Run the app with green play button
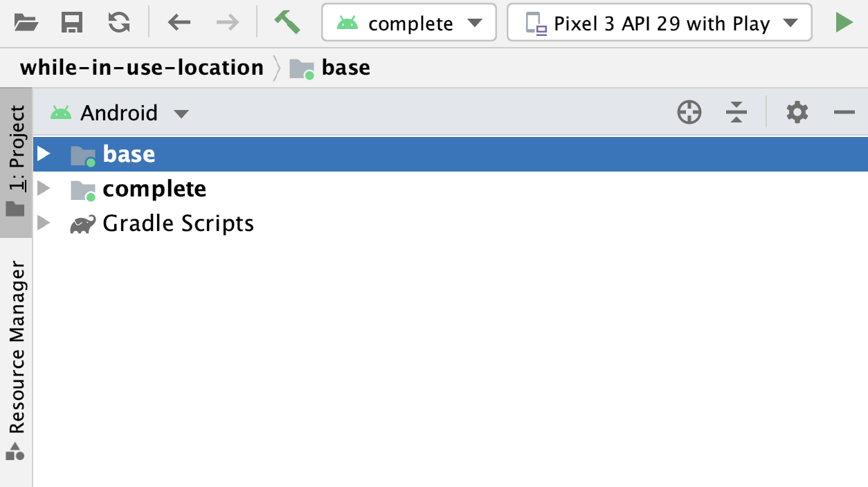This screenshot has height=487, width=868. [843, 23]
